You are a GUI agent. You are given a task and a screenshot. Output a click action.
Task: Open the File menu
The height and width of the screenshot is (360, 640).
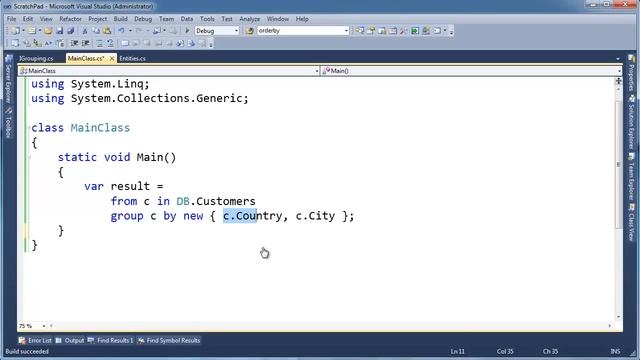tap(11, 19)
